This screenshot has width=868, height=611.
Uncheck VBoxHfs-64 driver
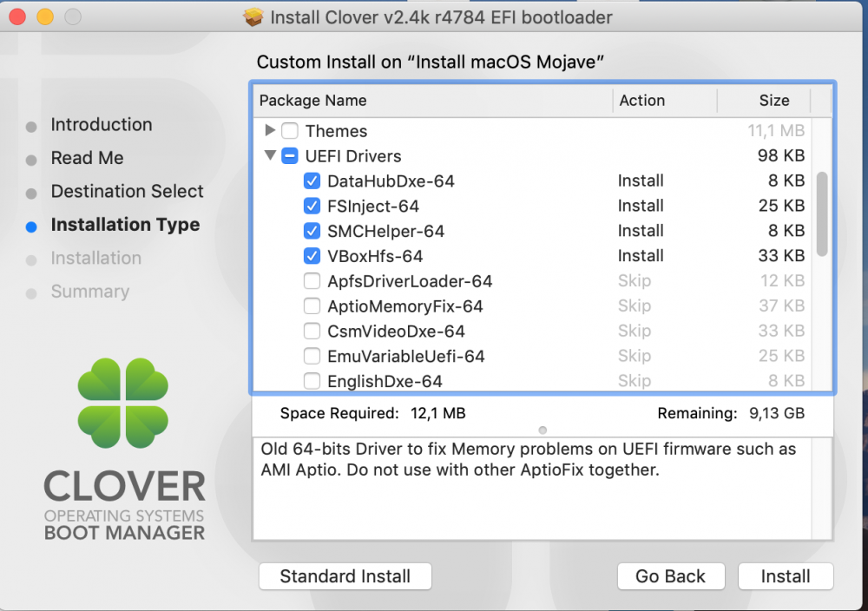(312, 256)
